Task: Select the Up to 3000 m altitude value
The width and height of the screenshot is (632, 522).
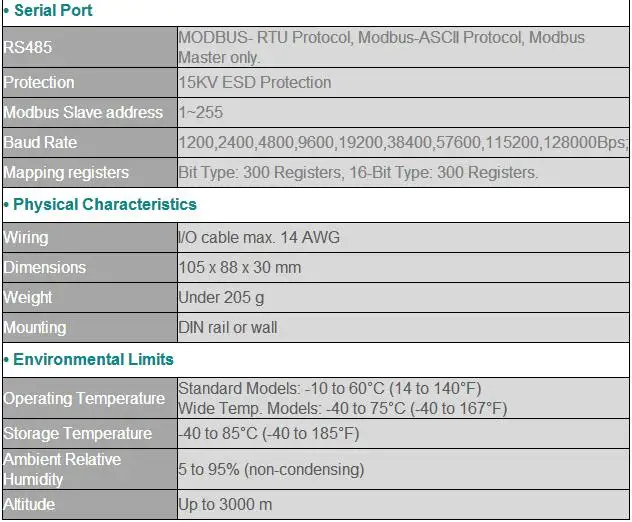Action: click(225, 504)
